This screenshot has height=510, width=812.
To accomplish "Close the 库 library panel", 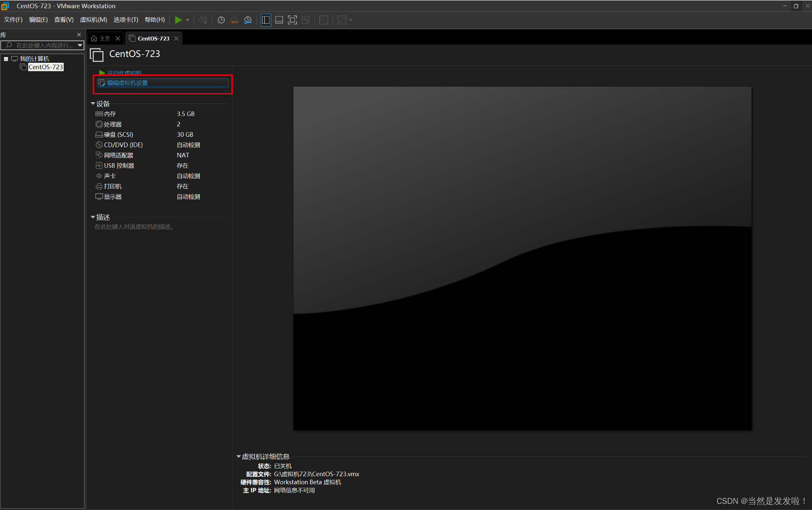I will 79,35.
